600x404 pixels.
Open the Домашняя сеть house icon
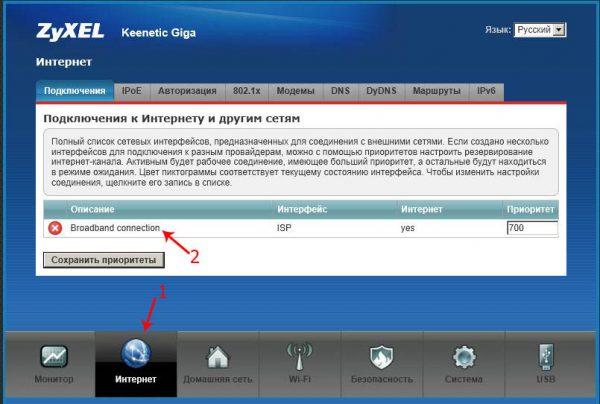click(217, 357)
